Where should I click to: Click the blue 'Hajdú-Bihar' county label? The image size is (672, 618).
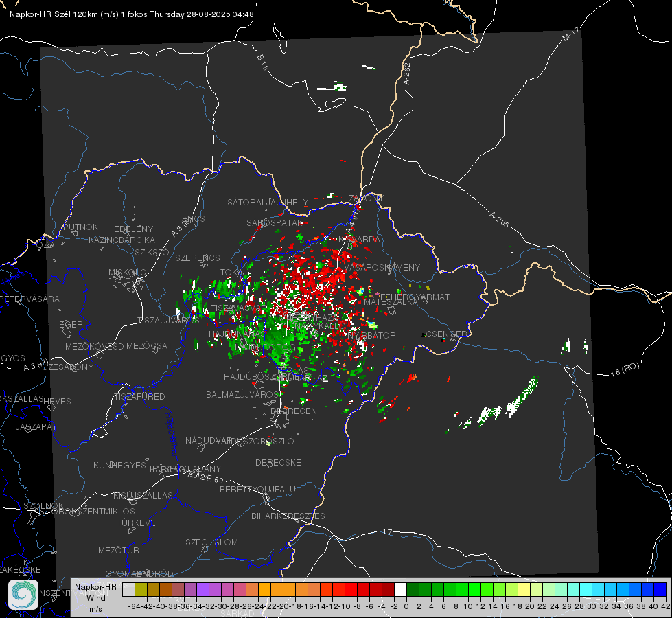coord(172,434)
